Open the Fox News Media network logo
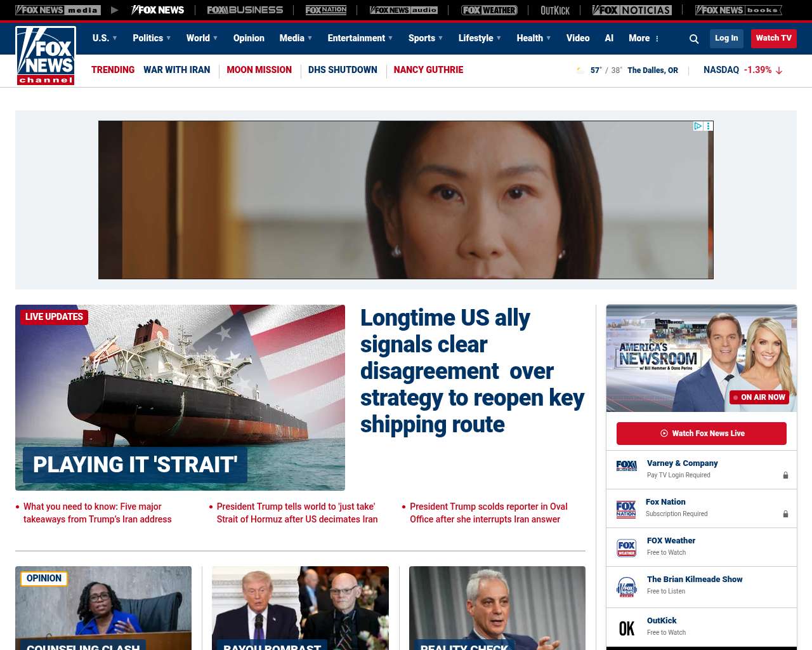The height and width of the screenshot is (650, 812). click(x=58, y=10)
